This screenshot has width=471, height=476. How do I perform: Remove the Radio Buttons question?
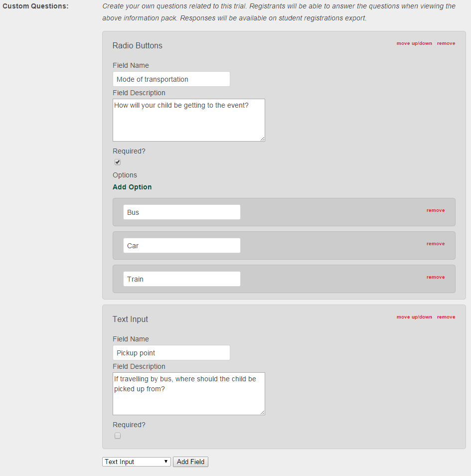point(446,43)
